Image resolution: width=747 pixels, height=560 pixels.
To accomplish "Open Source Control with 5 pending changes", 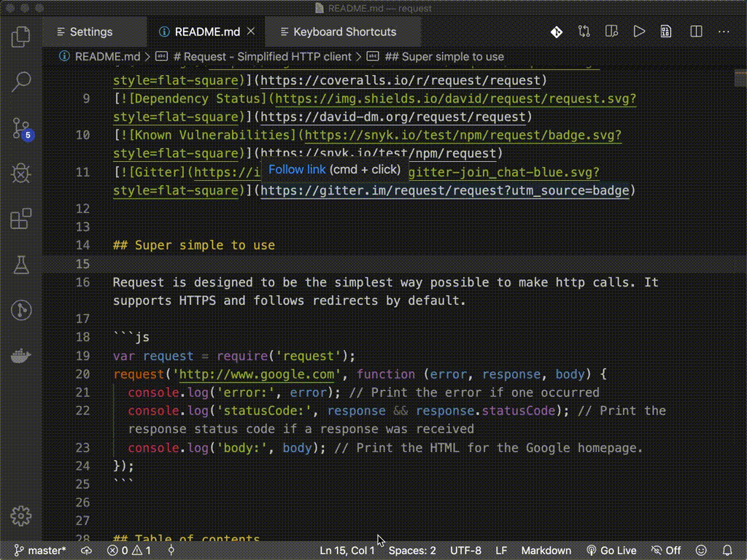I will [x=21, y=128].
